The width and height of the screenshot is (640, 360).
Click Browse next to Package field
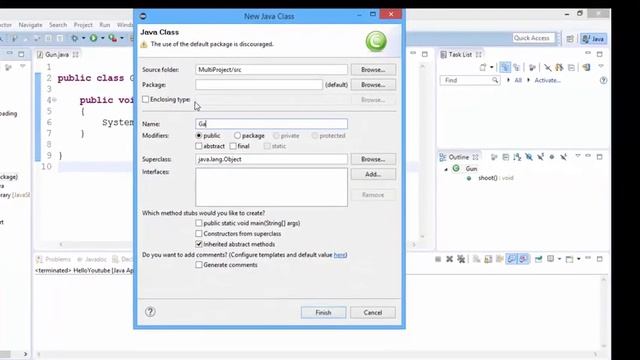373,85
